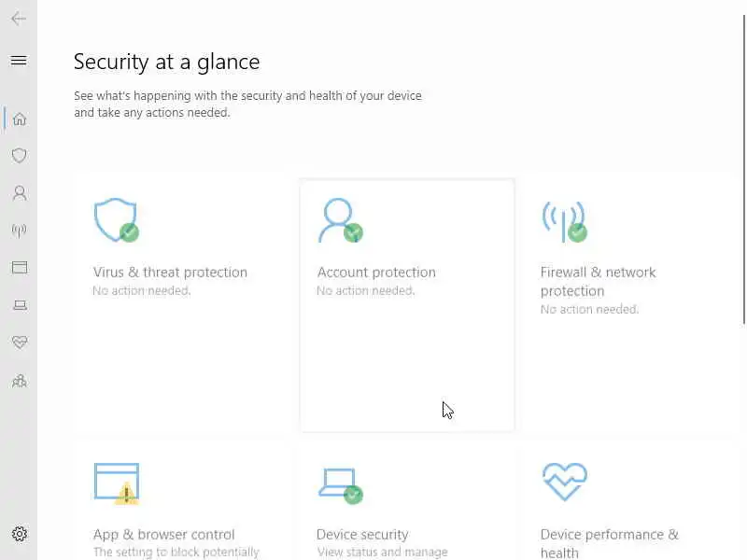Image resolution: width=747 pixels, height=560 pixels.
Task: Open Device performance & health tile
Action: [x=609, y=542]
